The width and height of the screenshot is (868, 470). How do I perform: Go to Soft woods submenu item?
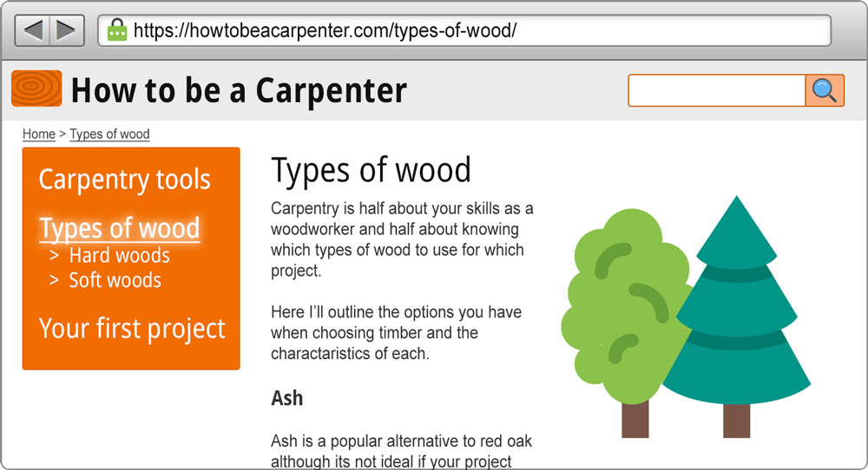pos(115,280)
